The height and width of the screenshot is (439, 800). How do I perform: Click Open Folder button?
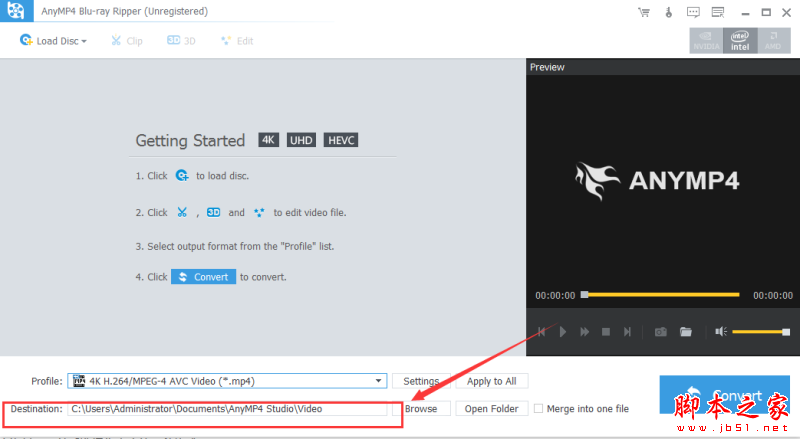pyautogui.click(x=491, y=409)
